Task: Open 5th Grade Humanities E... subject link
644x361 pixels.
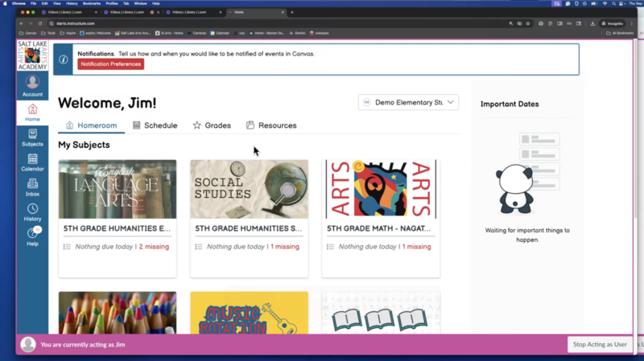Action: [x=117, y=228]
